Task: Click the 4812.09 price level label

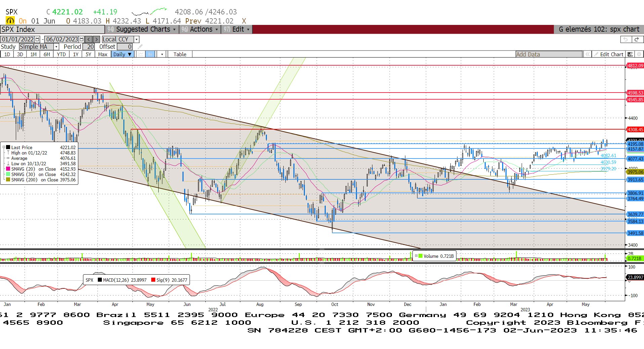Action: point(635,66)
